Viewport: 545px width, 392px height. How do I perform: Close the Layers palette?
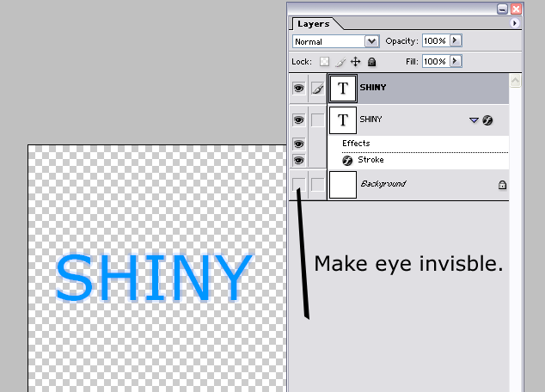coord(516,9)
